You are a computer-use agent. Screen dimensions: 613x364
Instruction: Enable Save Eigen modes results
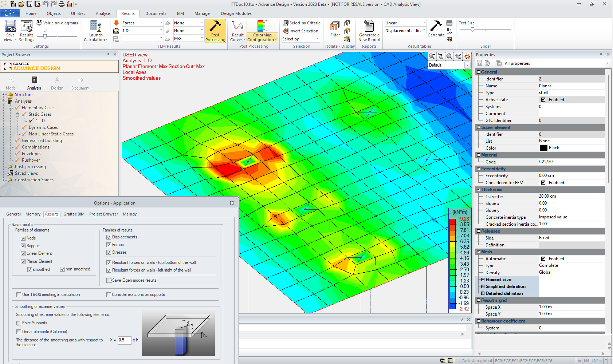(x=109, y=280)
